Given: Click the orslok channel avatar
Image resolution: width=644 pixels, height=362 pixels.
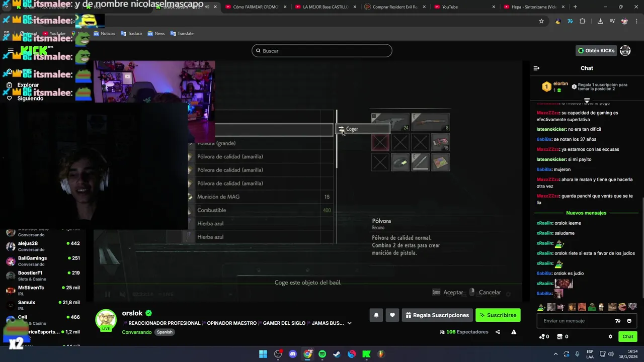Looking at the screenshot, I should 106,320.
